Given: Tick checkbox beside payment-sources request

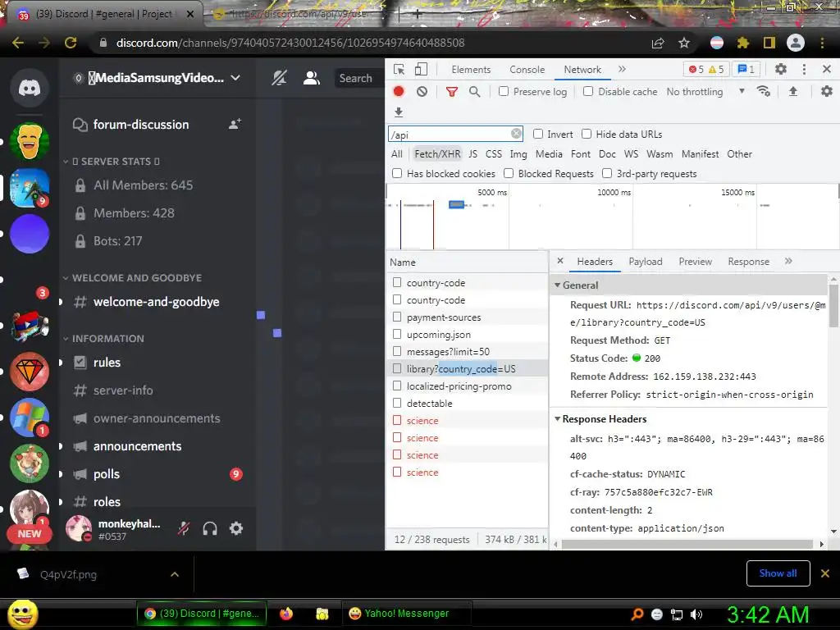Looking at the screenshot, I should (397, 317).
